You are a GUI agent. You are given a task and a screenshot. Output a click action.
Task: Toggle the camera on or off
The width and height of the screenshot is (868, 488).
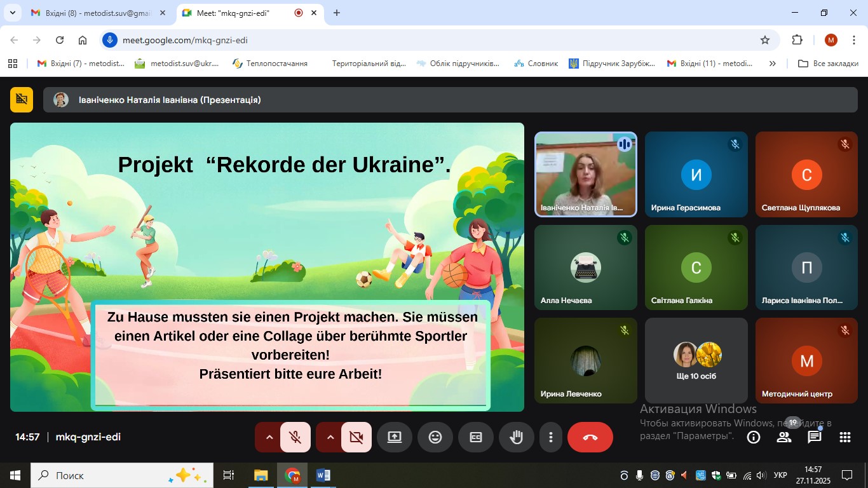(x=356, y=437)
